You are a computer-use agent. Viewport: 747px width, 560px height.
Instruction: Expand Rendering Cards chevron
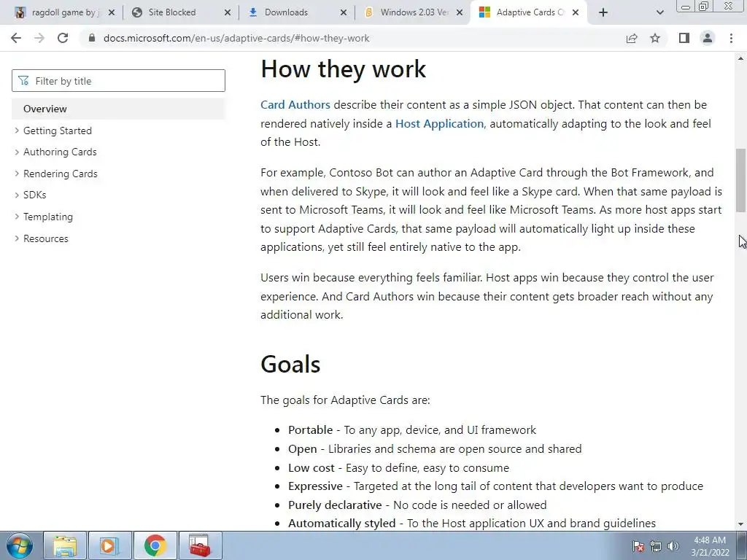pos(18,174)
